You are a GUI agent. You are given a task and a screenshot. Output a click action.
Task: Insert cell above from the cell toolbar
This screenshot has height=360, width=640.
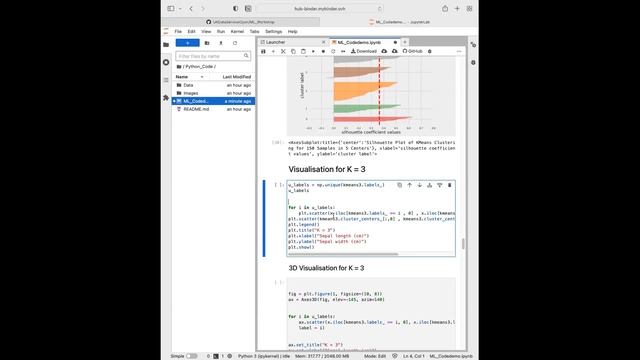pos(429,185)
